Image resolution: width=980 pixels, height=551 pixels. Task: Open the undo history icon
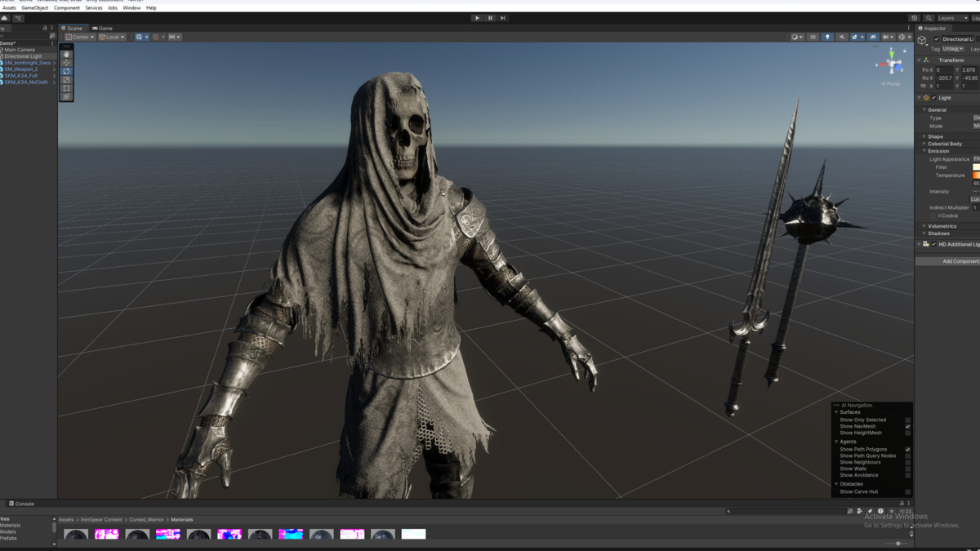click(915, 18)
